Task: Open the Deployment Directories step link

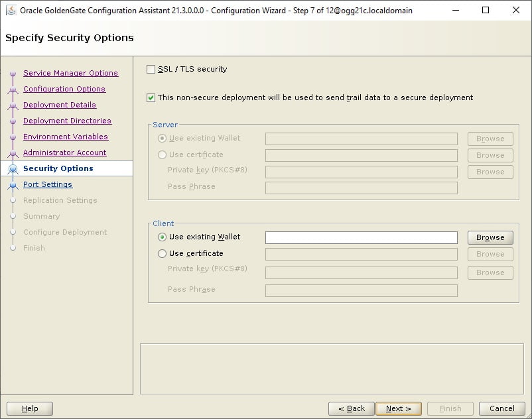Action: click(67, 121)
